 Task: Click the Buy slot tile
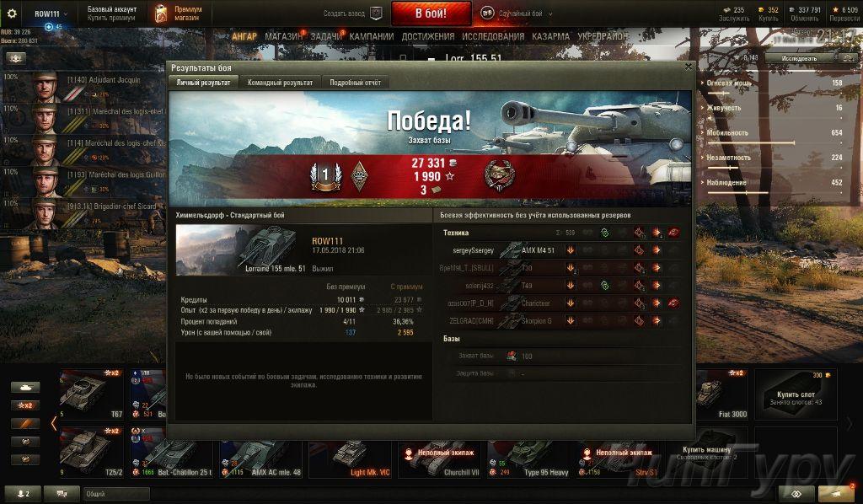(796, 395)
